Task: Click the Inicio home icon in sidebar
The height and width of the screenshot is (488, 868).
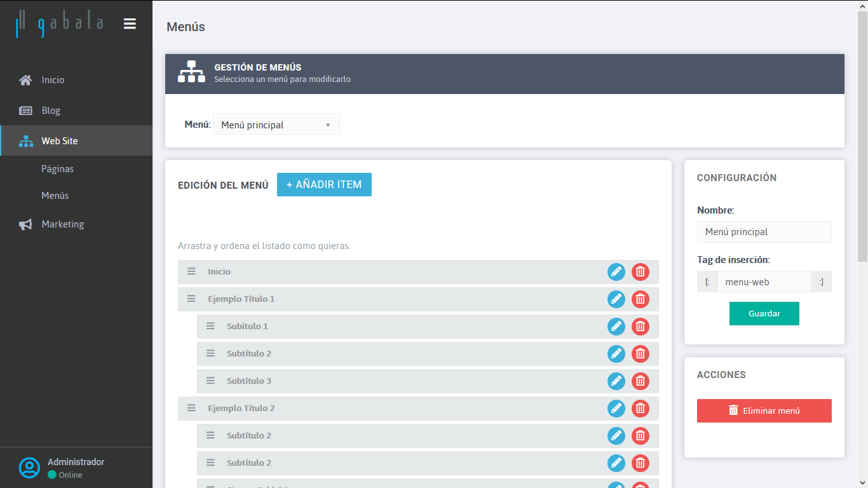Action: coord(25,80)
